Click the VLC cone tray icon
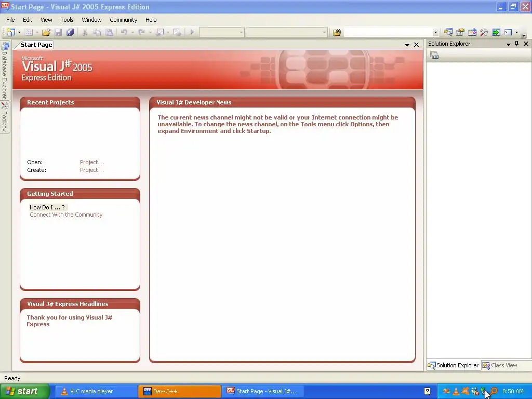 [x=456, y=391]
